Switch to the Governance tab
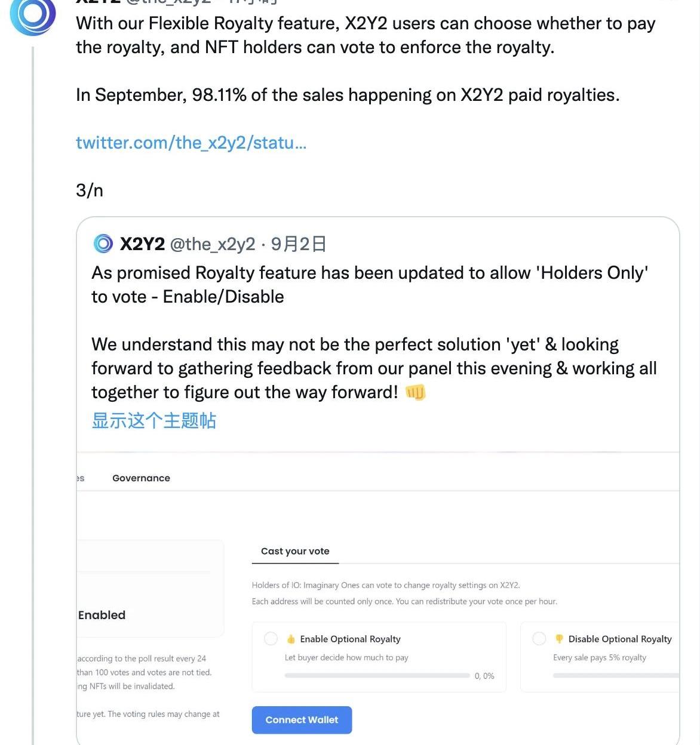 (141, 478)
